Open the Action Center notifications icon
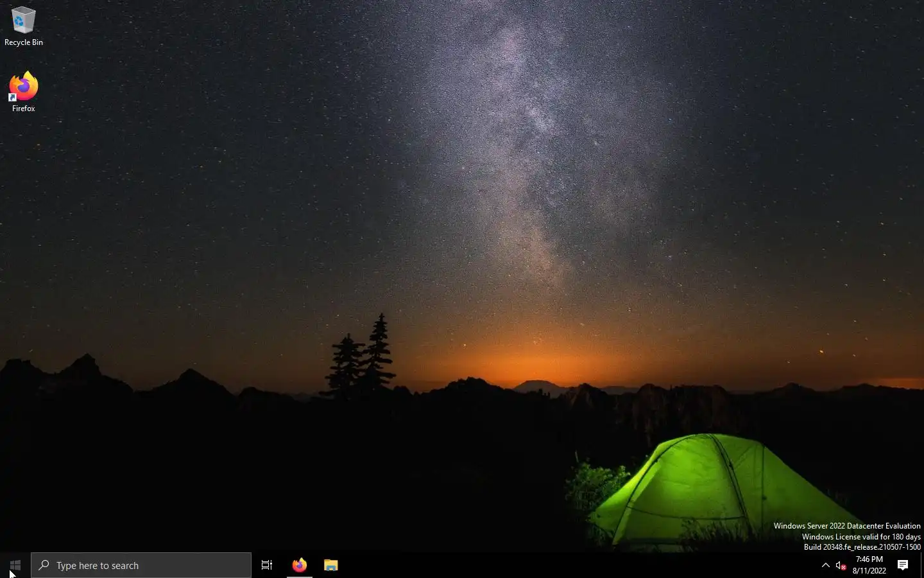This screenshot has height=578, width=924. click(903, 565)
